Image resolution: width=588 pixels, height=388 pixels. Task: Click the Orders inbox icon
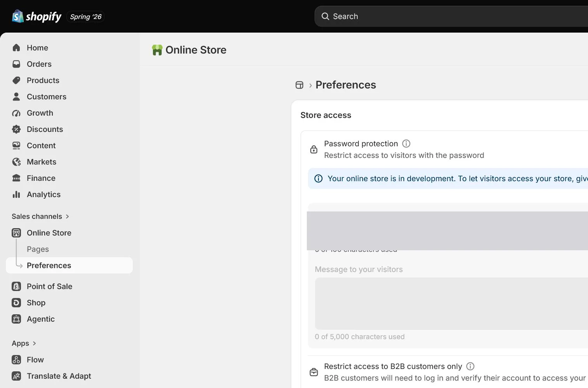[x=16, y=64]
